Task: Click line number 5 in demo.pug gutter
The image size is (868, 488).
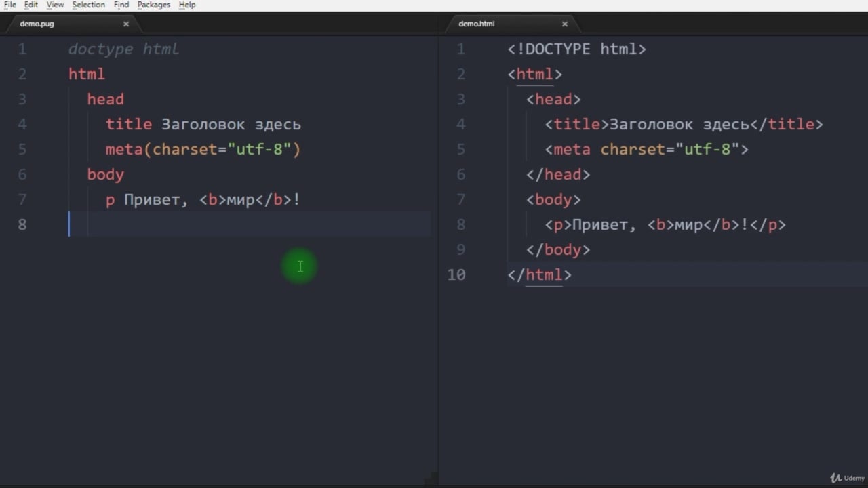Action: [22, 150]
